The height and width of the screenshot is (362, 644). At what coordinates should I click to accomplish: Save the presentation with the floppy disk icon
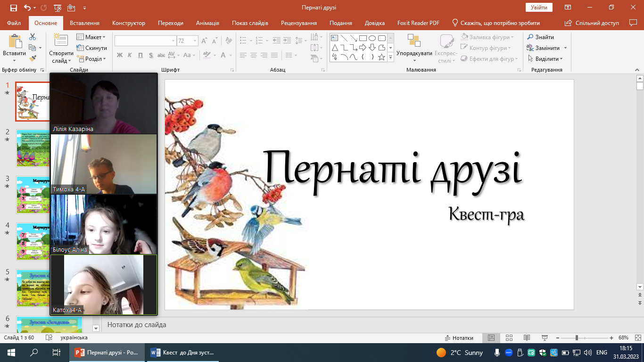tap(13, 8)
